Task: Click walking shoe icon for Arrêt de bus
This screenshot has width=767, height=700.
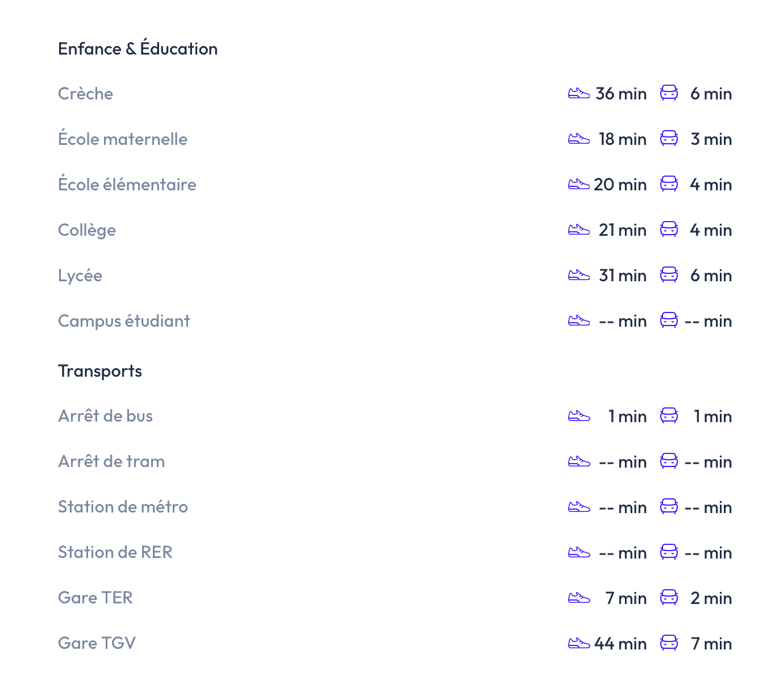Action: click(x=578, y=416)
